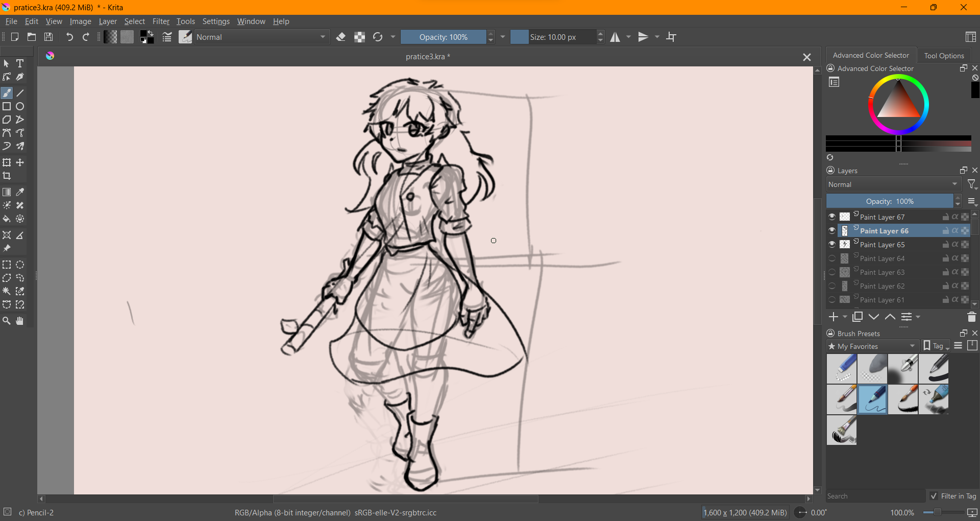
Task: Hide Paint Layer 66
Action: click(x=832, y=231)
